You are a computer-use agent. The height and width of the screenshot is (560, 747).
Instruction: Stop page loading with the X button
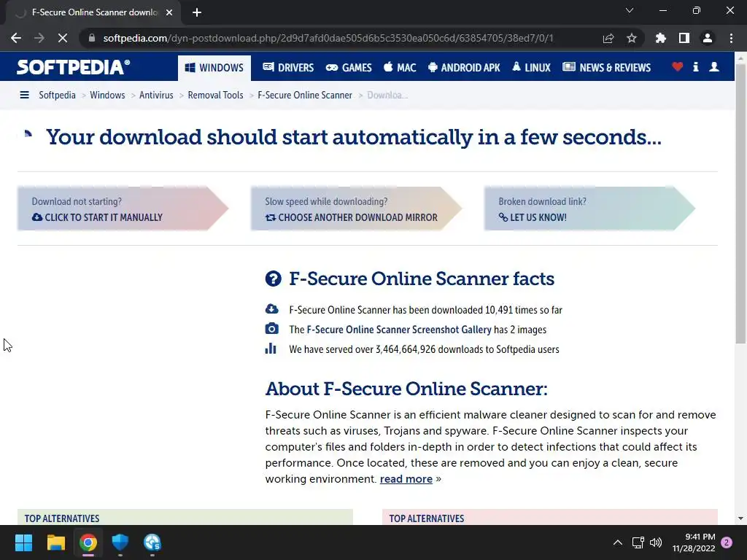(x=63, y=38)
